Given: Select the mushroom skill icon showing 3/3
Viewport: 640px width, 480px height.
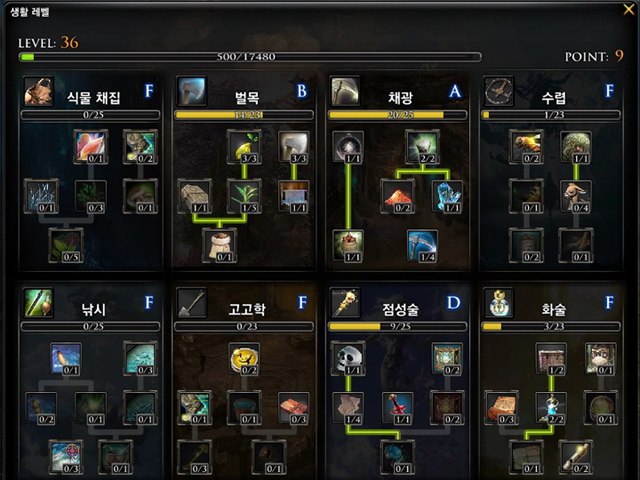Looking at the screenshot, I should click(294, 147).
